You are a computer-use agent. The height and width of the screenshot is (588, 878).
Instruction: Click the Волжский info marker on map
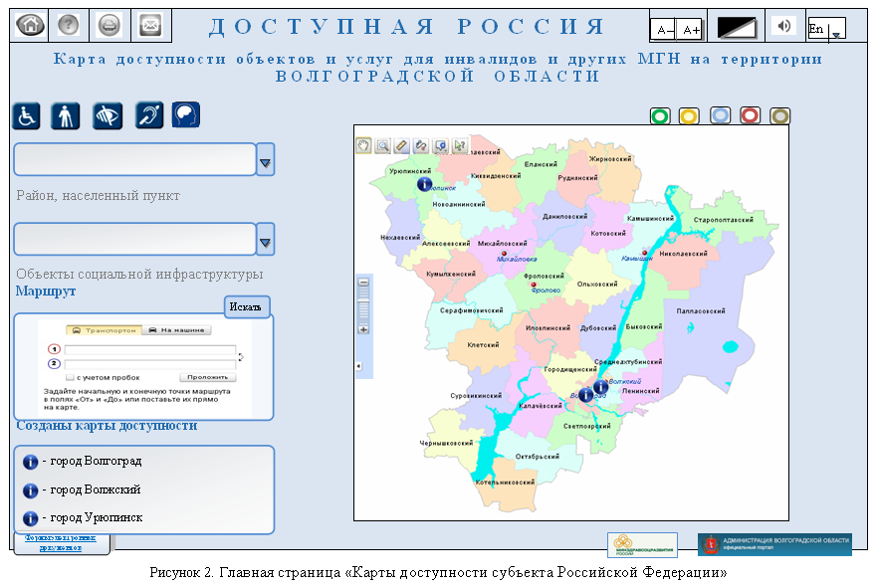point(601,387)
